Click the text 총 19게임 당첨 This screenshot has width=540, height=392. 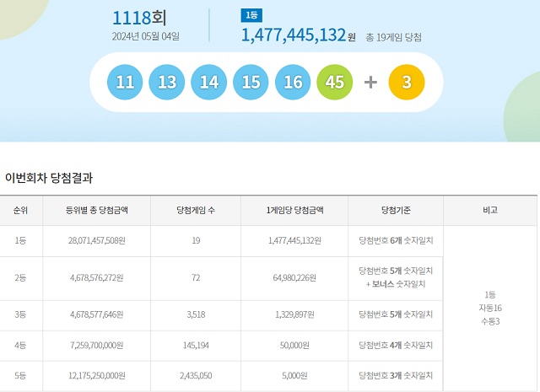(394, 37)
